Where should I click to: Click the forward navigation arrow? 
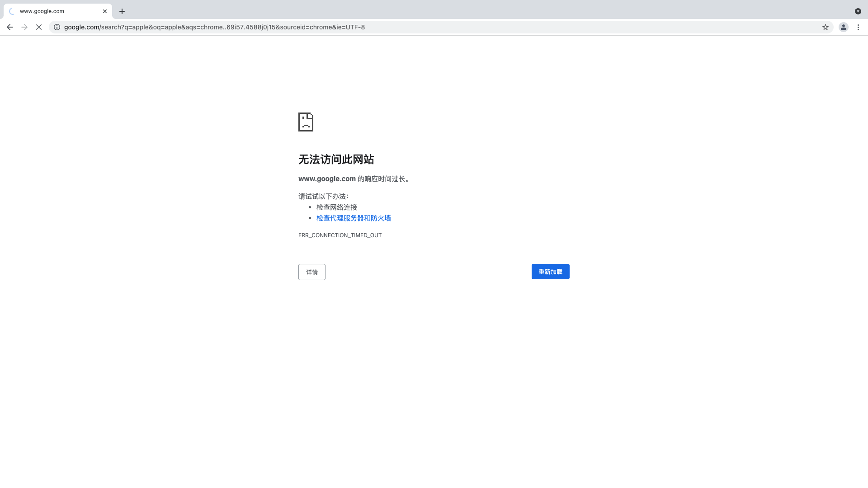click(24, 27)
